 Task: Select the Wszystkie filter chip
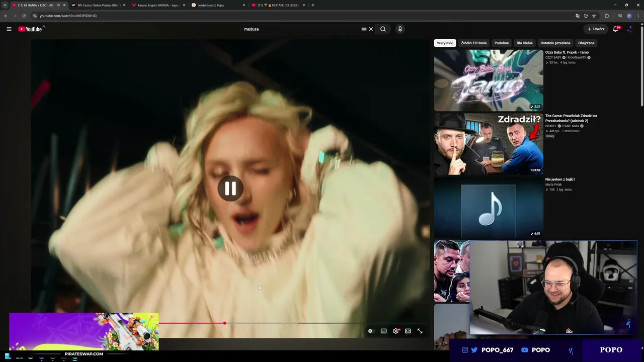tap(445, 43)
